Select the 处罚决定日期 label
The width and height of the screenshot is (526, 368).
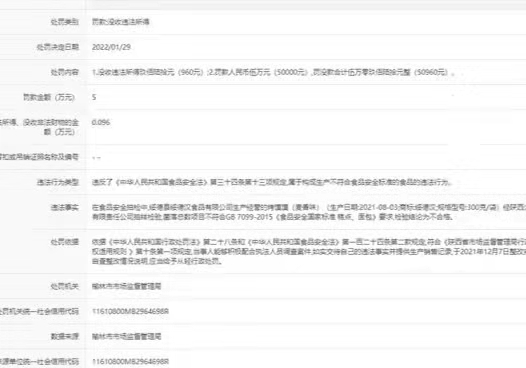pyautogui.click(x=58, y=47)
